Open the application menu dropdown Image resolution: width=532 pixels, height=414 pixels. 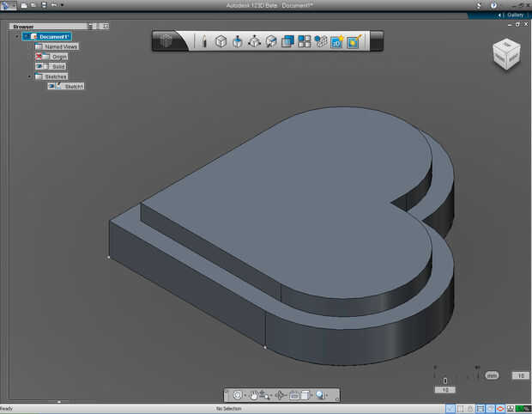(x=9, y=5)
